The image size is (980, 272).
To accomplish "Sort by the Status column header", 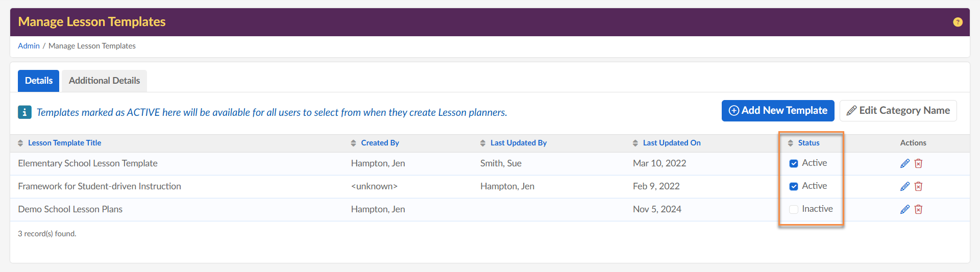I will 808,143.
